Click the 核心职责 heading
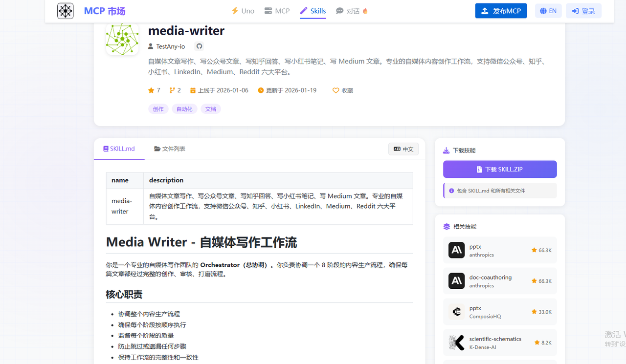This screenshot has height=364, width=626. pos(124,294)
